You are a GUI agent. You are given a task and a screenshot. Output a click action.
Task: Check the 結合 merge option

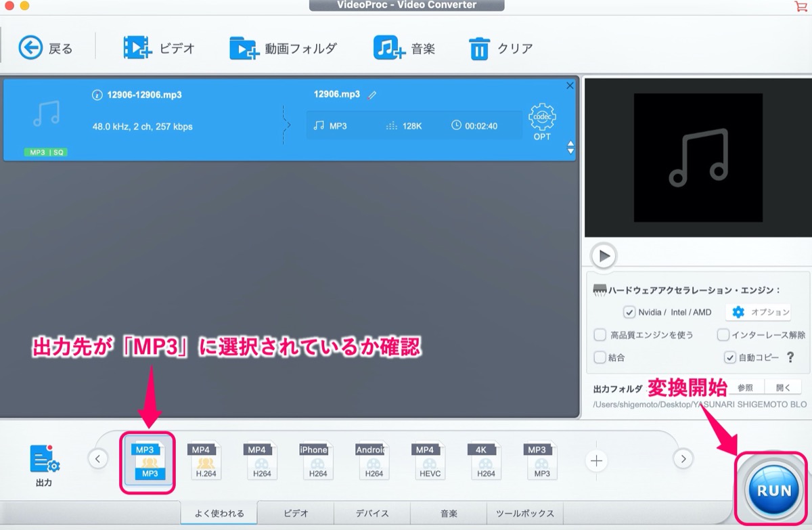(x=600, y=357)
